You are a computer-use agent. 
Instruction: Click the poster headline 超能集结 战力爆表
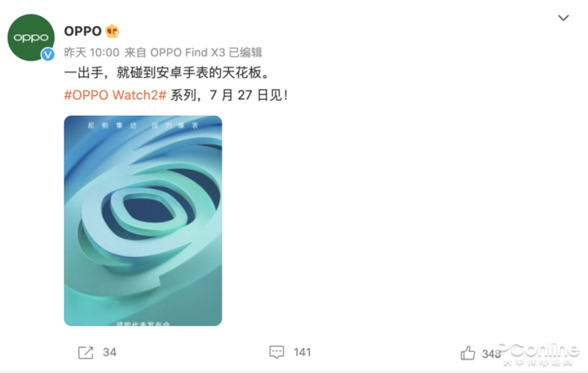(x=143, y=125)
